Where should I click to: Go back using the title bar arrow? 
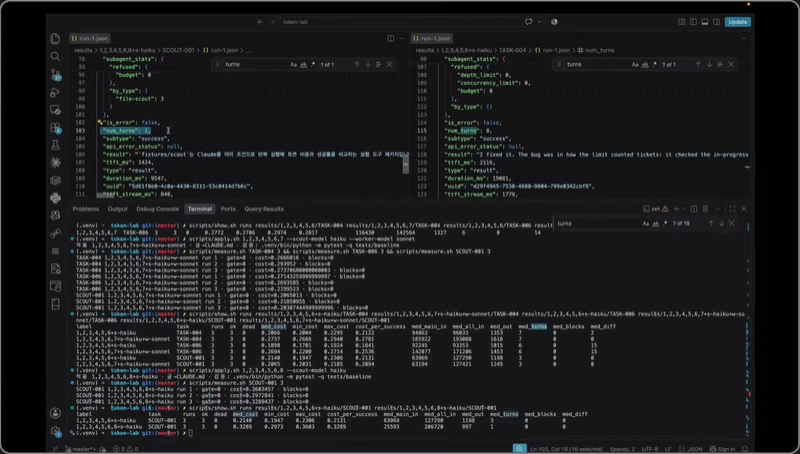pyautogui.click(x=260, y=22)
